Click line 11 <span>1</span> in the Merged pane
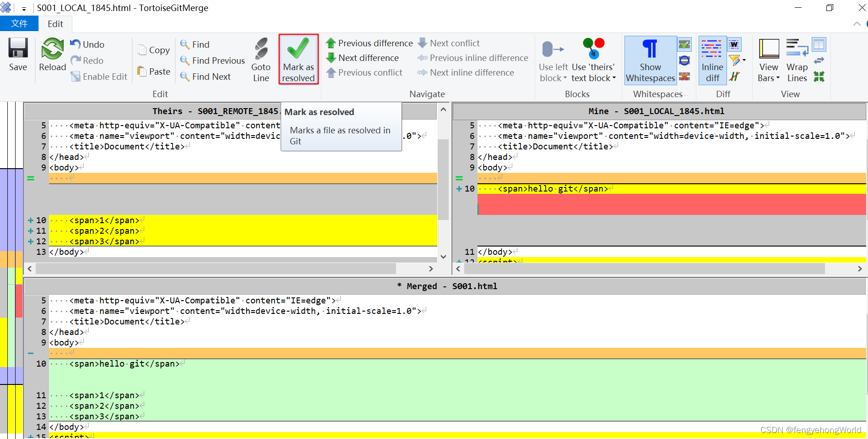This screenshot has width=868, height=439. tap(457, 395)
